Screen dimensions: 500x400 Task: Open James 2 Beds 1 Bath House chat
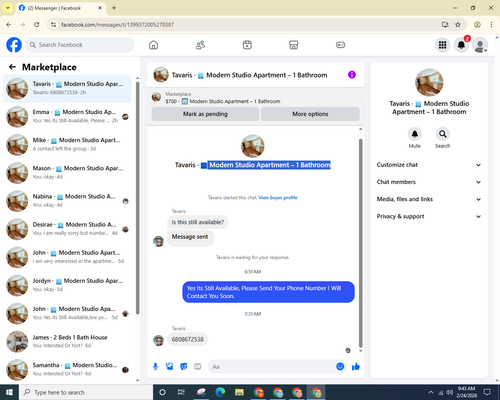[67, 342]
